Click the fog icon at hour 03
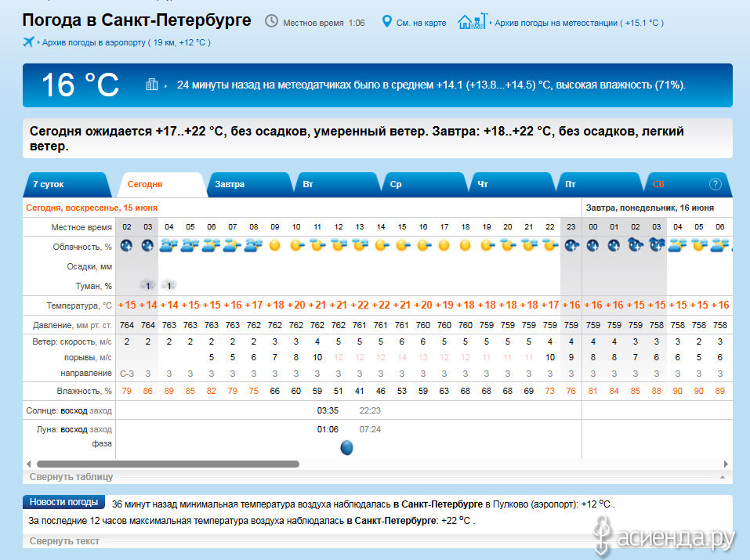Screen dimensions: 750x560 pyautogui.click(x=148, y=286)
